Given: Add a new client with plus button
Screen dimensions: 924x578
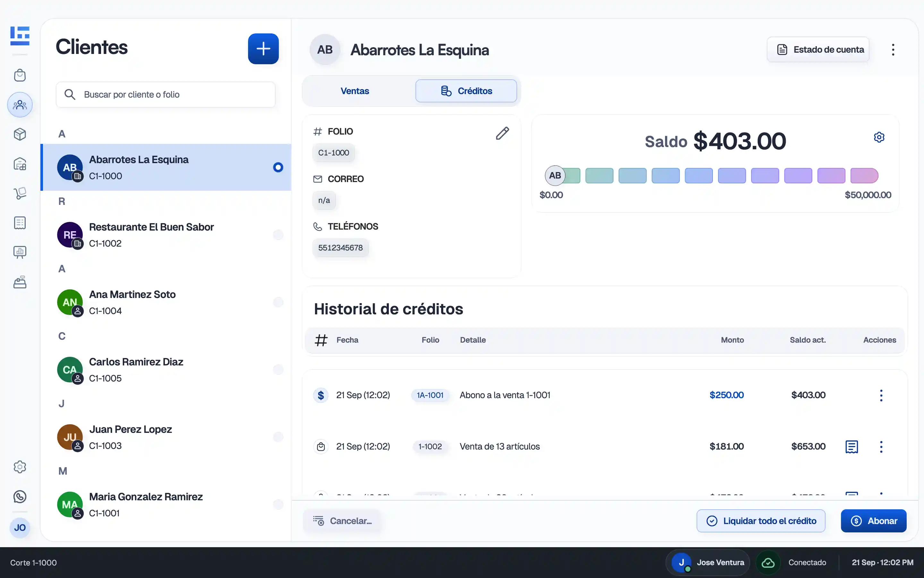Looking at the screenshot, I should 263,48.
